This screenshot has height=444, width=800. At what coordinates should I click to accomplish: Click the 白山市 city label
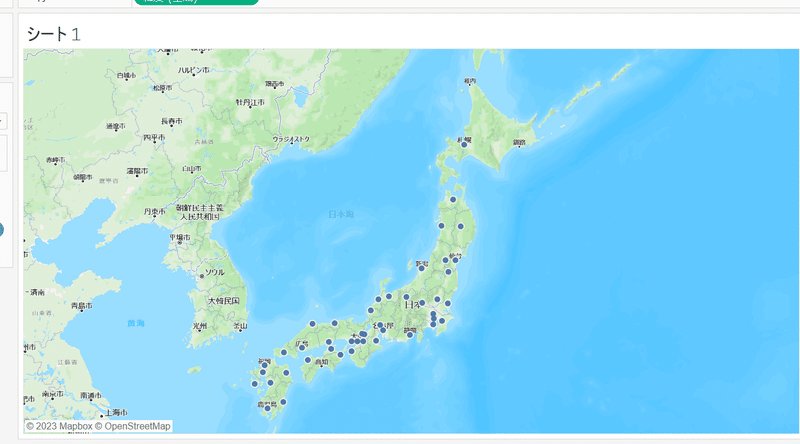[192, 168]
